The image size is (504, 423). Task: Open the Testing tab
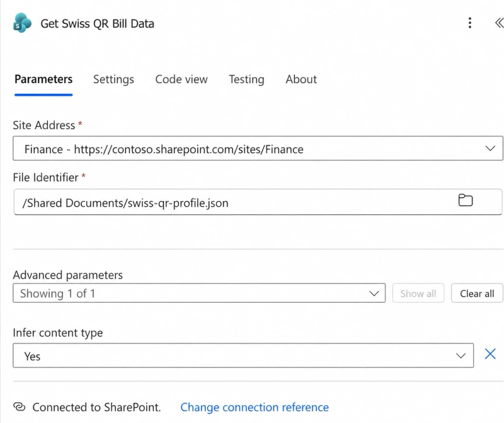coord(246,79)
